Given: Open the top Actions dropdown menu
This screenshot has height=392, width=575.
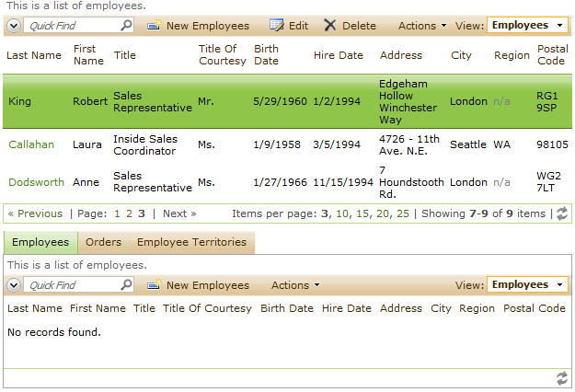Looking at the screenshot, I should pos(422,26).
